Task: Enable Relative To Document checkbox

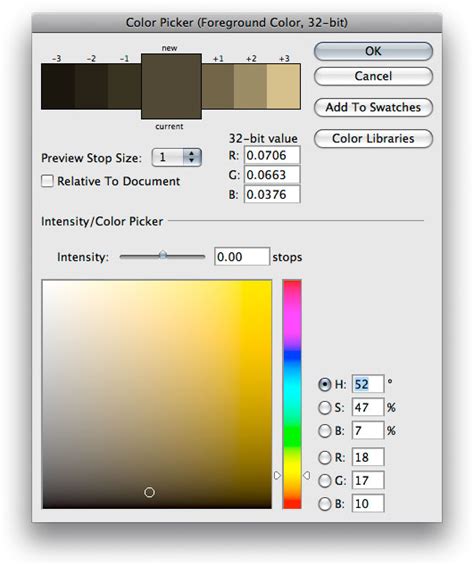Action: point(47,181)
